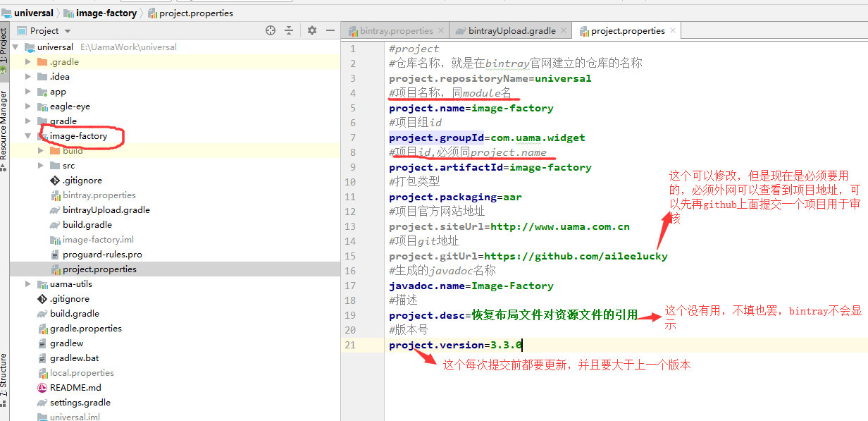Click the project.groupId=com.uama.widget line

point(487,138)
